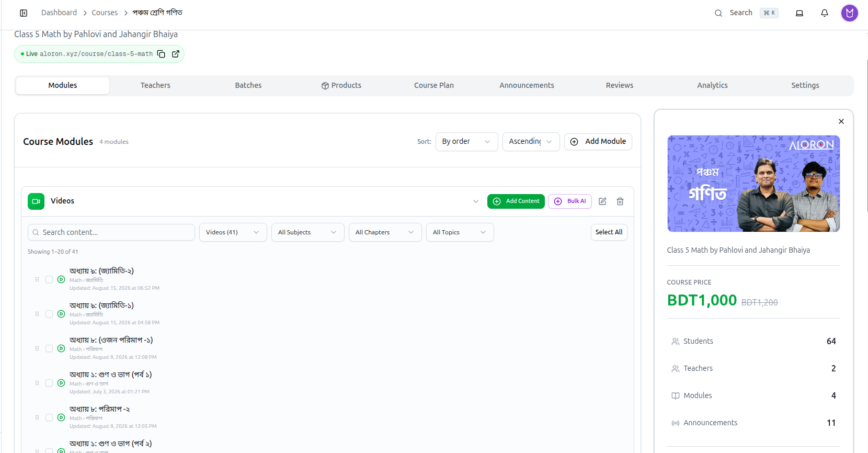Open All Topics filter dropdown
868x453 pixels.
460,232
